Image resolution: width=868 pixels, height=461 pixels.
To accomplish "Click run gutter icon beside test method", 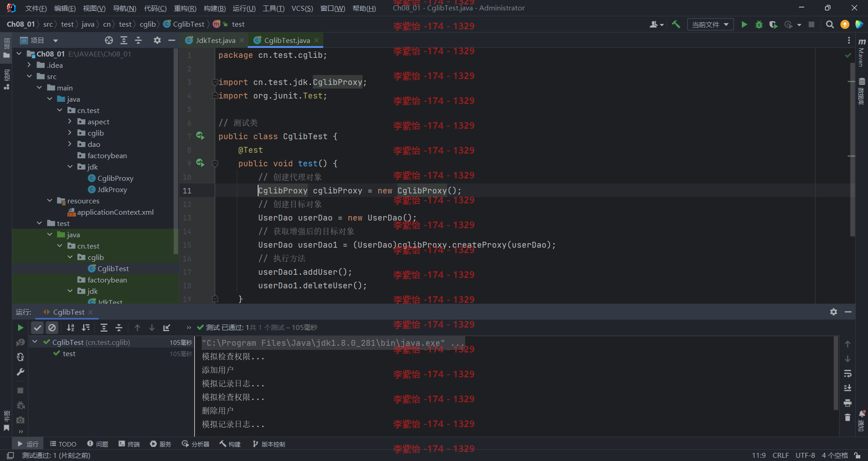I will pos(200,163).
